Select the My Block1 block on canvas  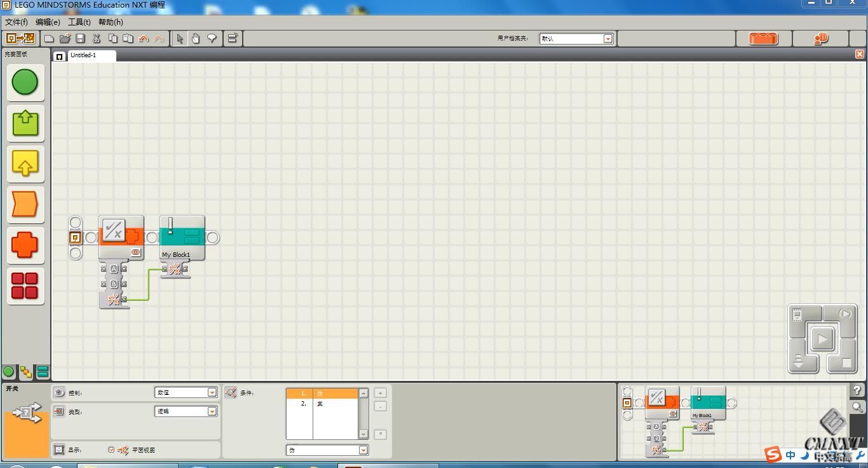[182, 237]
